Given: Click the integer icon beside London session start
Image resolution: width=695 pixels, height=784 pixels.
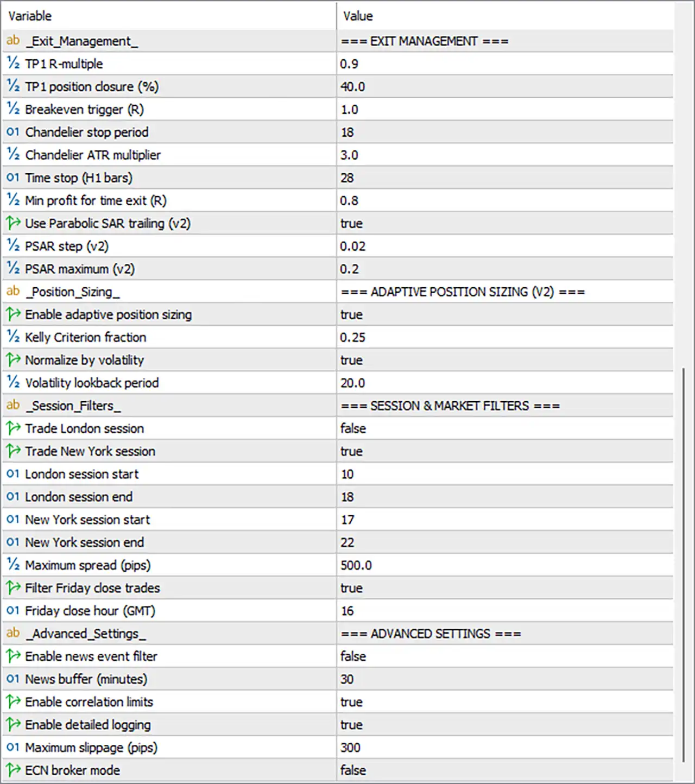Looking at the screenshot, I should [13, 474].
